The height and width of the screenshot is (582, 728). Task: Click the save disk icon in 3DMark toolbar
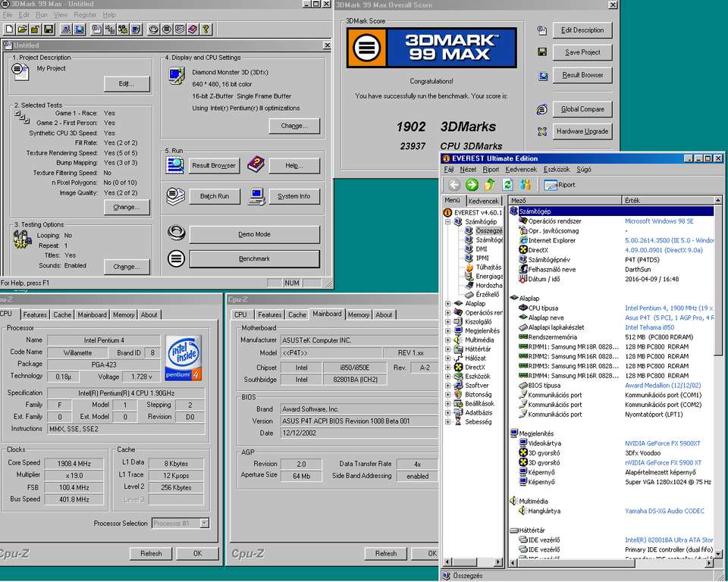(49, 29)
